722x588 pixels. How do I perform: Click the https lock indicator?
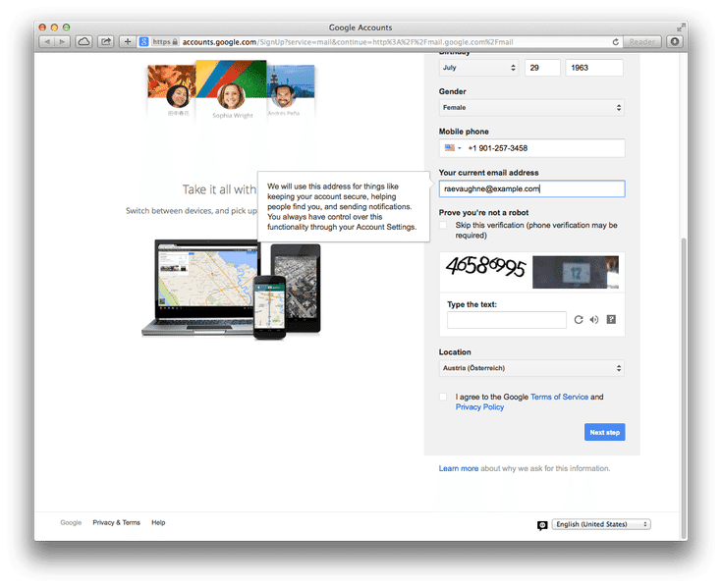(165, 42)
